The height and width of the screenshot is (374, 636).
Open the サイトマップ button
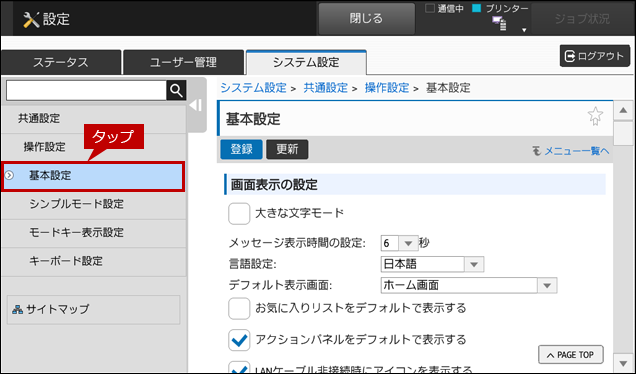[94, 310]
